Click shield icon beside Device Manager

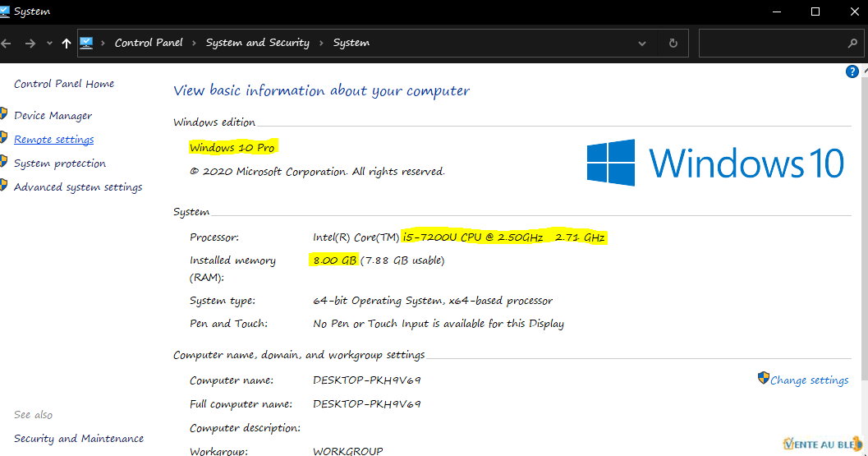click(x=3, y=113)
